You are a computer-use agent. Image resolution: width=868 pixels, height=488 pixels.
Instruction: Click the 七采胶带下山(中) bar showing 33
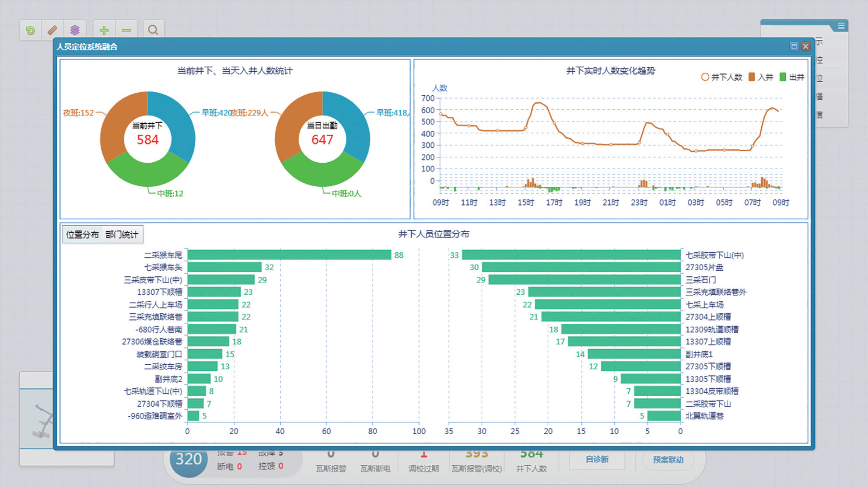(571, 255)
